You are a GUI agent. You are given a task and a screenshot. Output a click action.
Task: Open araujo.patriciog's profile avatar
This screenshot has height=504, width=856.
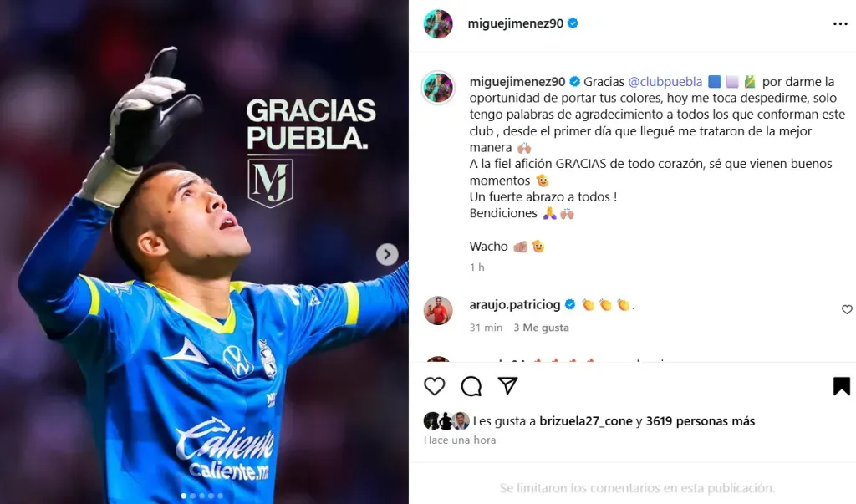438,311
